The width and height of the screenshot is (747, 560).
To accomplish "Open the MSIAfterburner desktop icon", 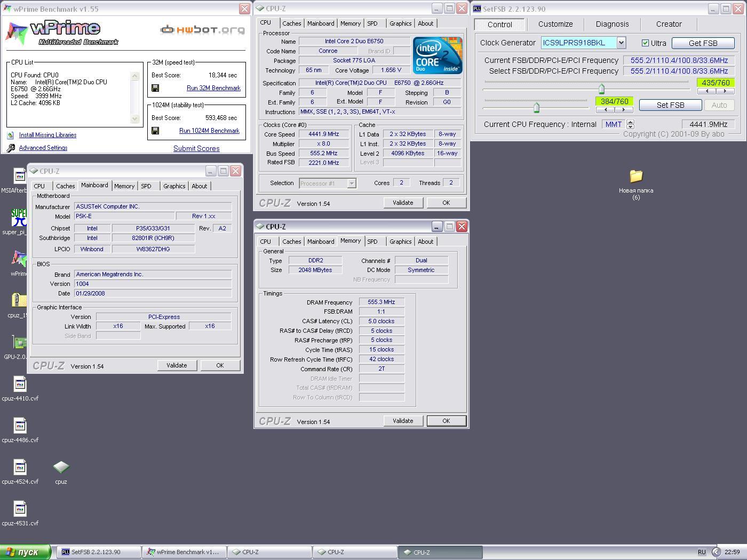I will [19, 176].
